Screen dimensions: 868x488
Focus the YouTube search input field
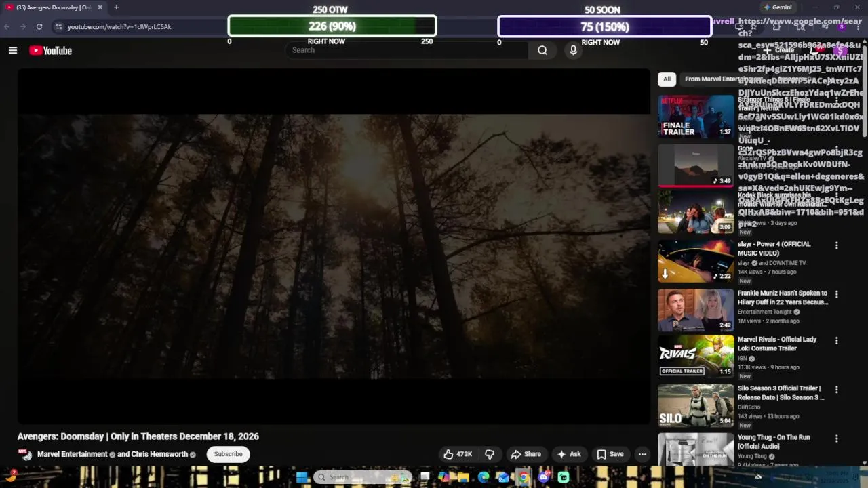tap(407, 50)
